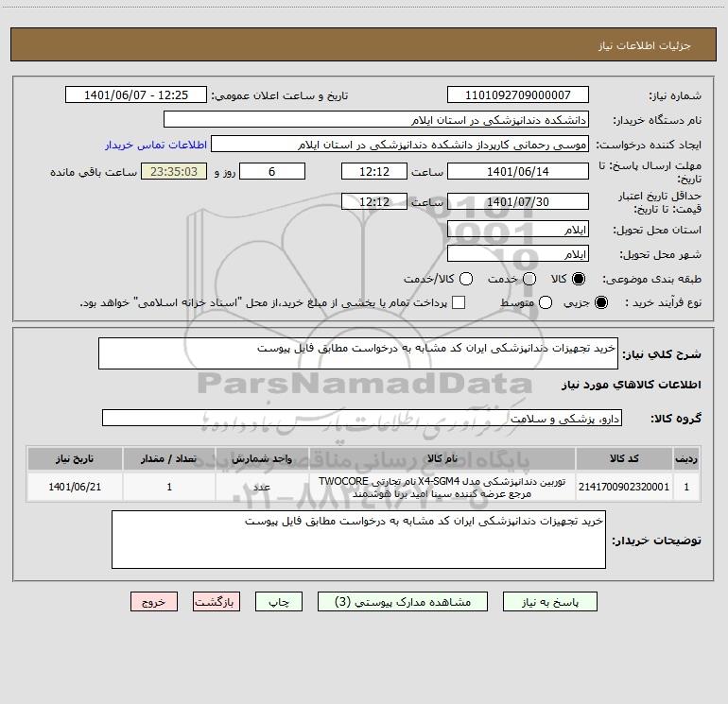
Task: Select the کالا radio button
Action: pyautogui.click(x=579, y=279)
